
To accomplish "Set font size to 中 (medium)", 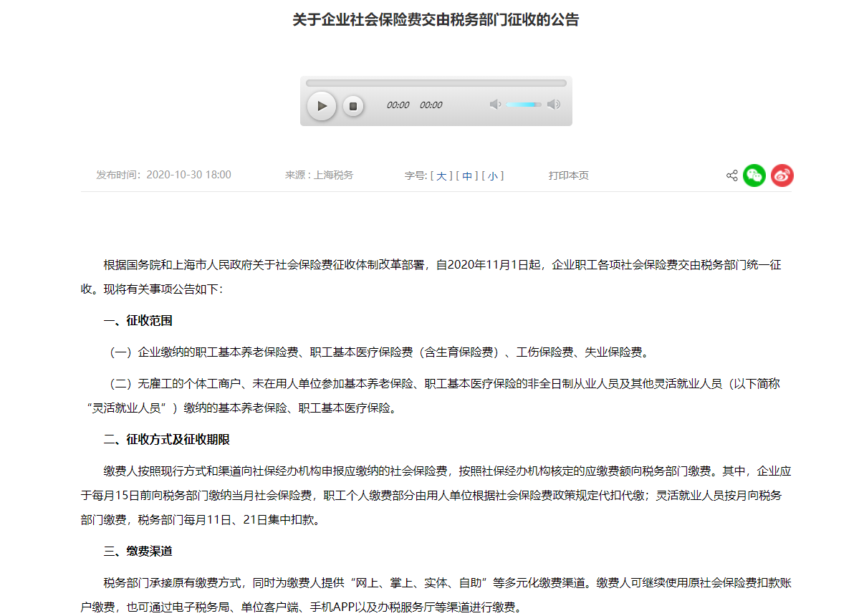I will pos(466,175).
